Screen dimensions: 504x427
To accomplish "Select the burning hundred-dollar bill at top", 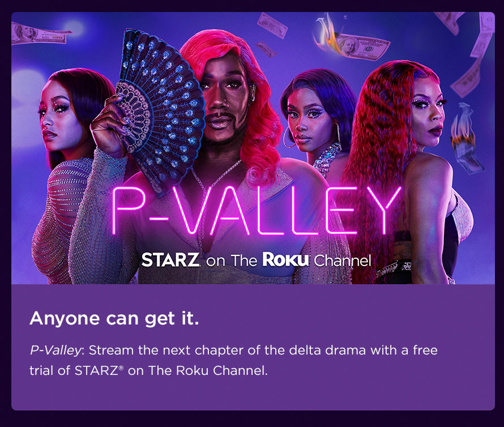I will coord(352,39).
